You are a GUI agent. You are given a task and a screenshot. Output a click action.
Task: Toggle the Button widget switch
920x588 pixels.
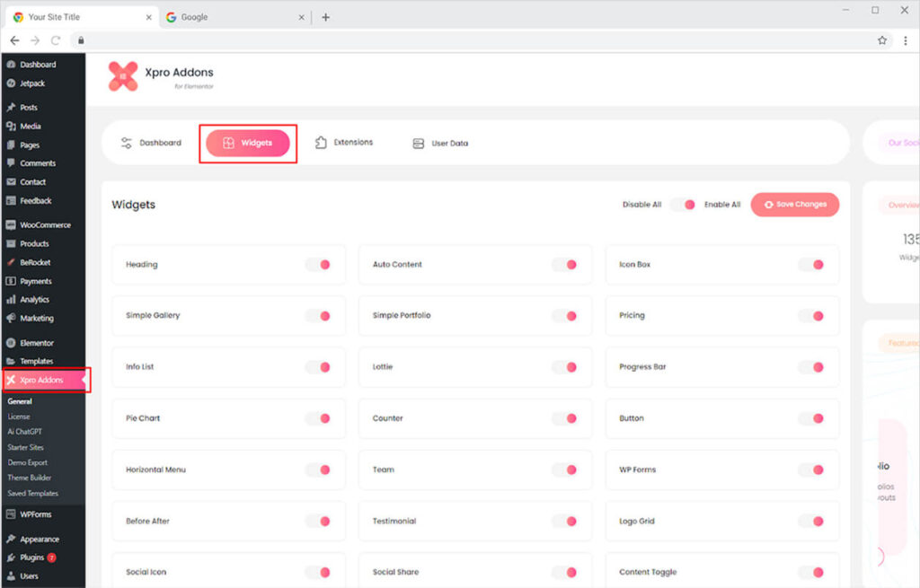[812, 418]
